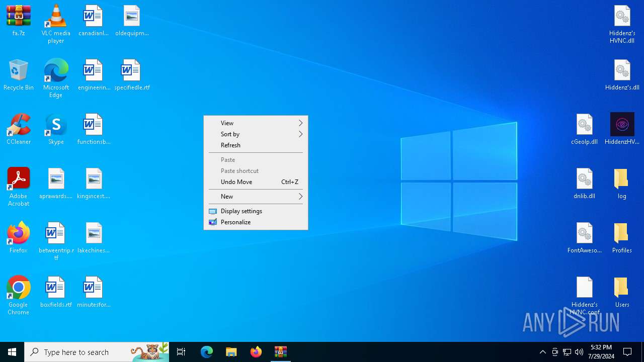Image resolution: width=644 pixels, height=362 pixels.
Task: Open the Windows Start menu
Action: (x=12, y=352)
